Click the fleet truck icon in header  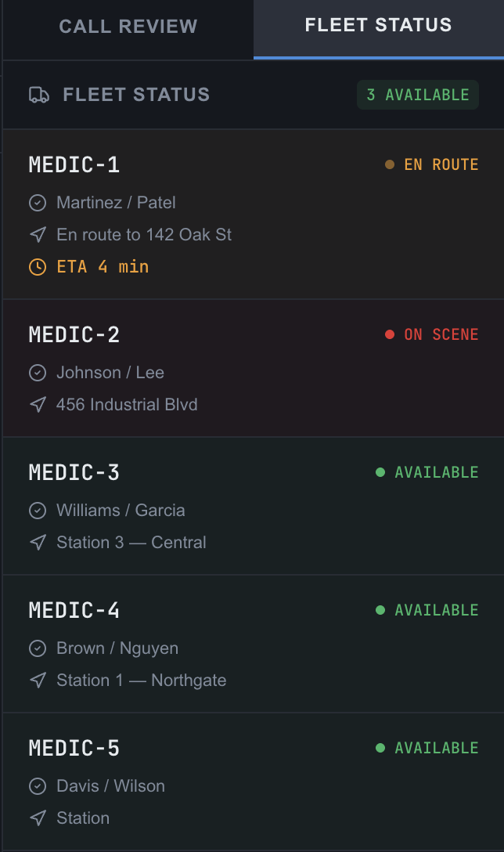[38, 95]
